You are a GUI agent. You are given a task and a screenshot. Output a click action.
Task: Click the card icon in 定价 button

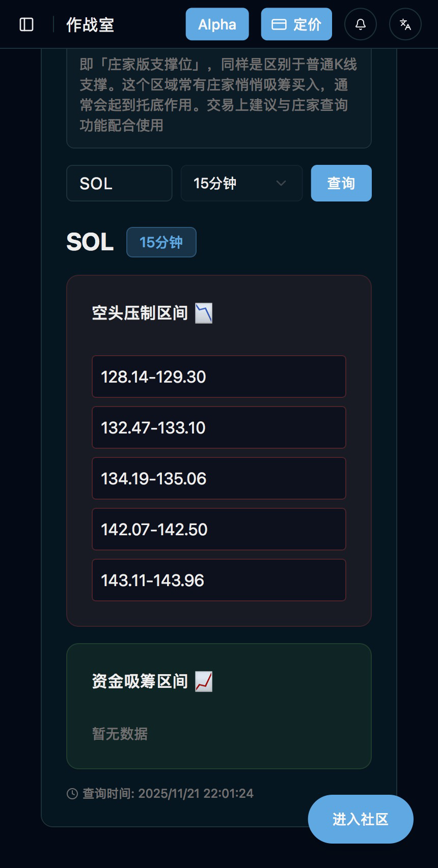click(279, 24)
